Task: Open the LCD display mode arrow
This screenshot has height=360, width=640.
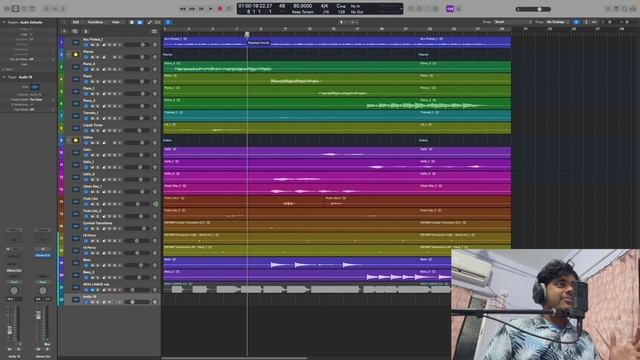Action: tap(400, 9)
